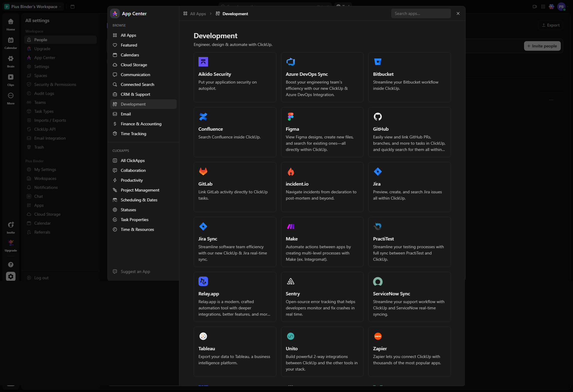Open Collaboration ClickApps

143,170
